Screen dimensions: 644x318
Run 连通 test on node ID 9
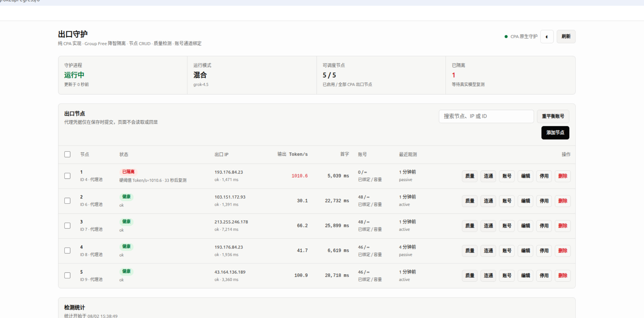[488, 275]
